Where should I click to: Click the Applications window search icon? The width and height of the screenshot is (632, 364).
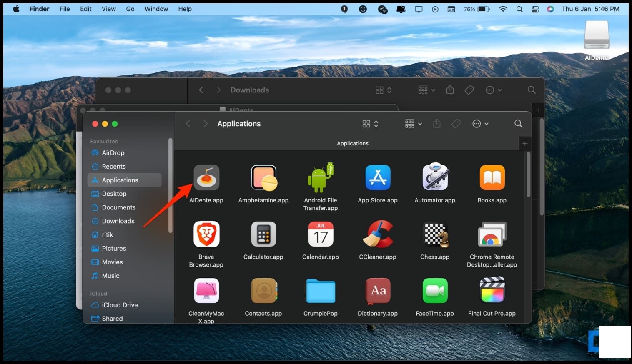518,124
